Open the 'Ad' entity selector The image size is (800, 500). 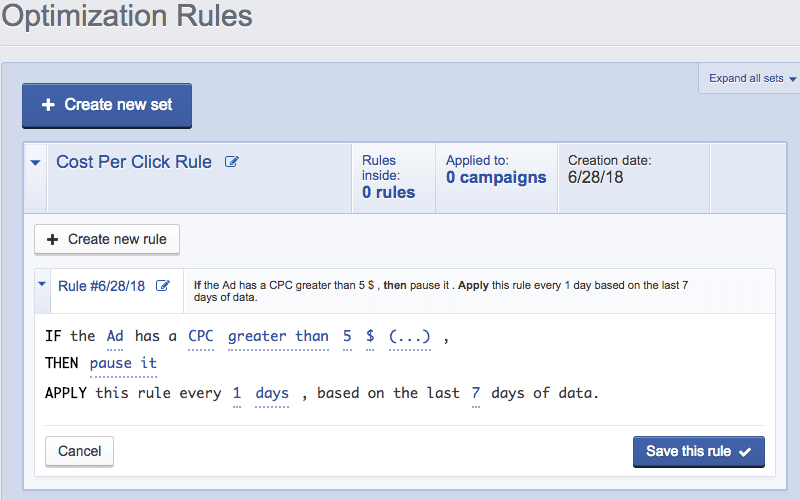(115, 337)
